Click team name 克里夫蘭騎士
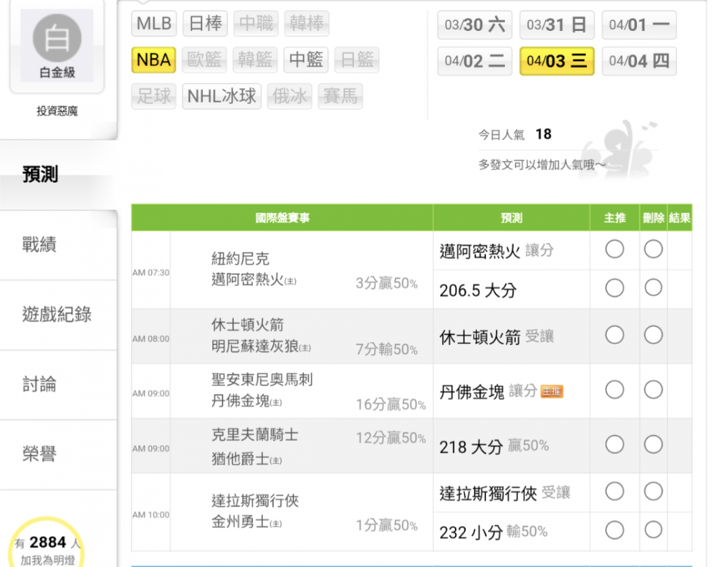This screenshot has height=567, width=728. click(x=255, y=435)
